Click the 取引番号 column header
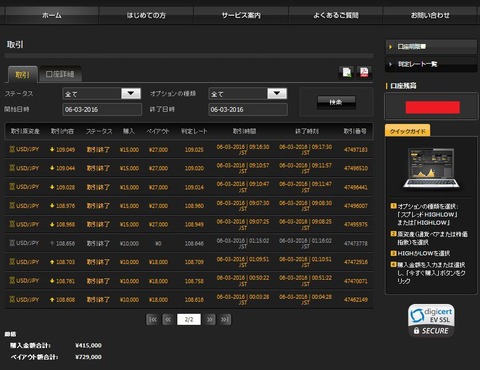Viewport: 480px width, 370px height. 355,131
